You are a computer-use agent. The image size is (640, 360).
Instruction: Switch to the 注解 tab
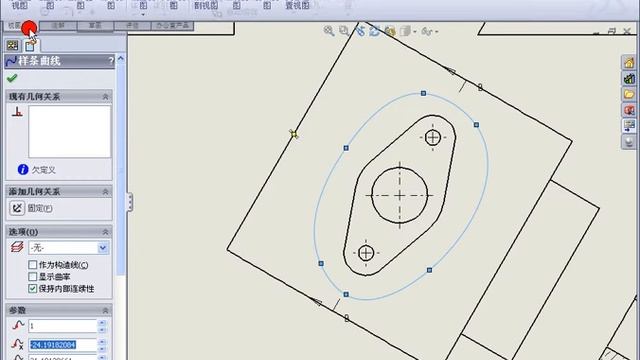58,26
